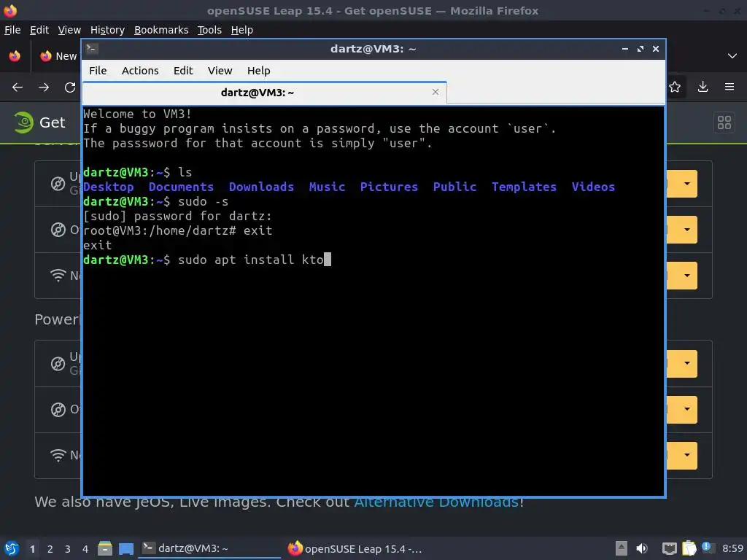
Task: Follow the Alternative Downloads link
Action: 436,502
